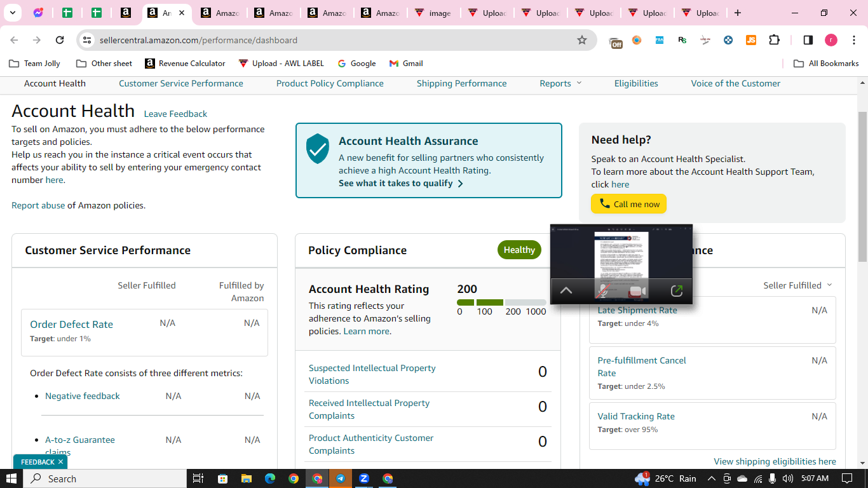Open the Gmail bookmark
The height and width of the screenshot is (488, 868).
coord(406,64)
